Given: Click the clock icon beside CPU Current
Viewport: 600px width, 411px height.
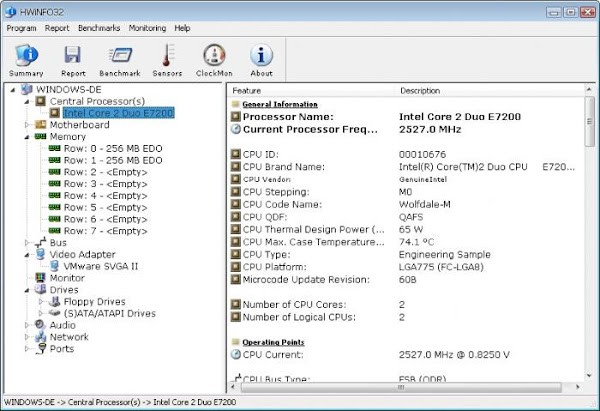Looking at the screenshot, I should click(236, 354).
